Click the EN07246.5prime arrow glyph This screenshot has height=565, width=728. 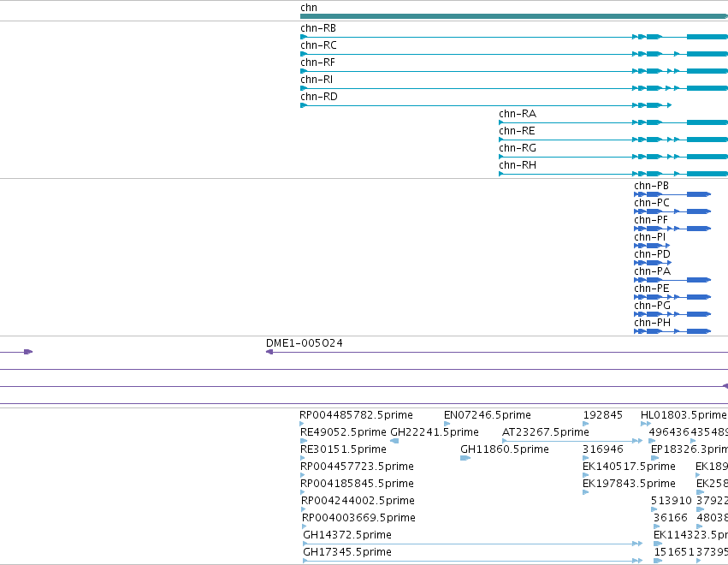[447, 425]
